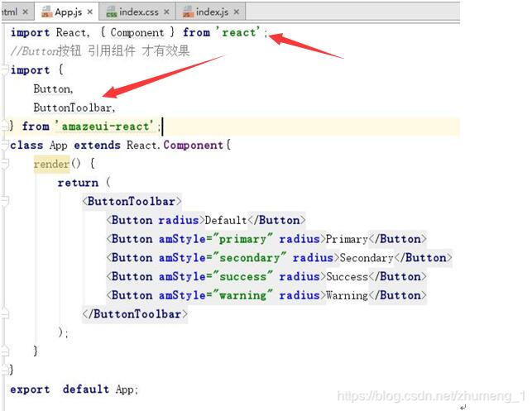Click 'Component' inside the import braces
This screenshot has width=532, height=411.
(x=137, y=32)
